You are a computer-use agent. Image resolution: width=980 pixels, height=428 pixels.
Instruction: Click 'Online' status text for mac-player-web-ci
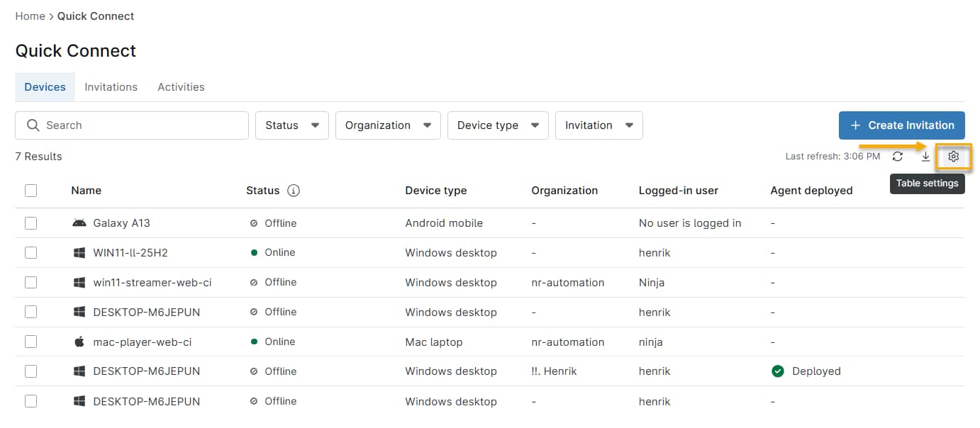tap(280, 342)
